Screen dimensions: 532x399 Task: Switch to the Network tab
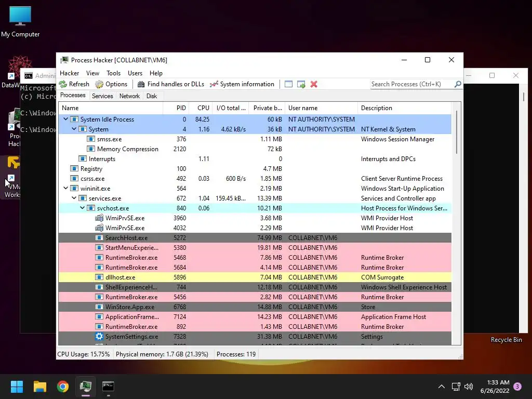[129, 96]
